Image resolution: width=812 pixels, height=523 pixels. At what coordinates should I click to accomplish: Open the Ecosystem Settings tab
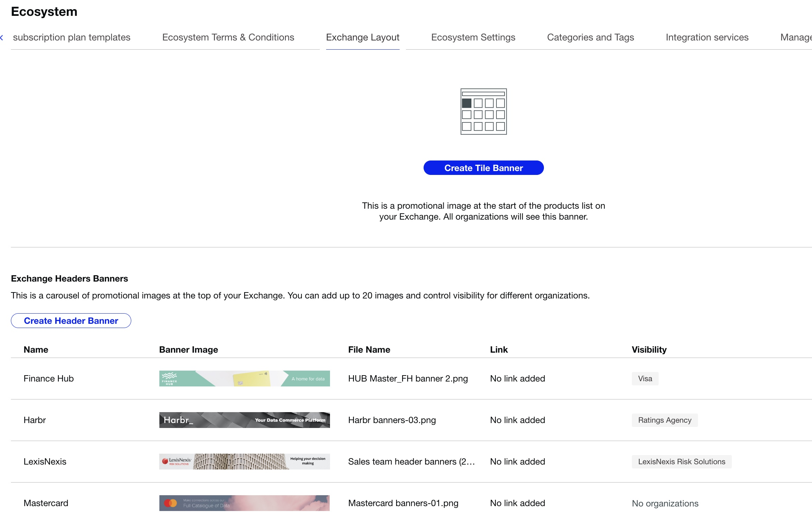pos(473,37)
